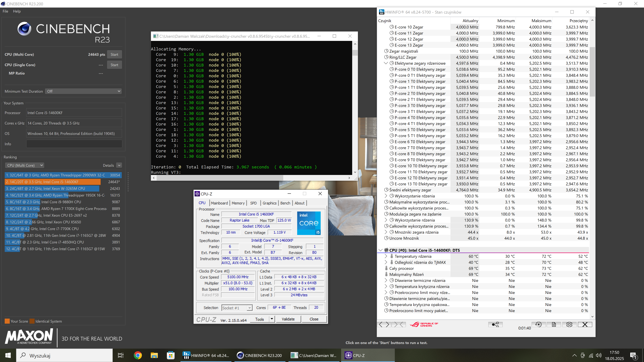
Task: Open HWiNFO sensor settings gear
Action: [x=569, y=324]
